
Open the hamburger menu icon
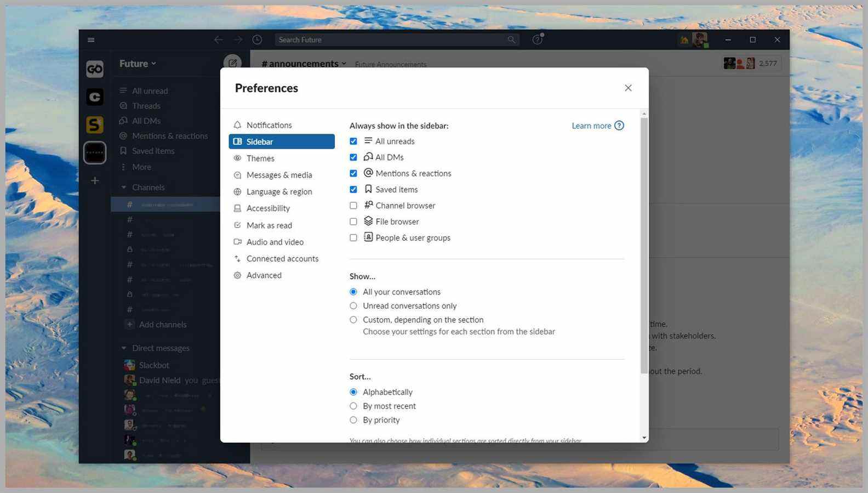point(91,39)
